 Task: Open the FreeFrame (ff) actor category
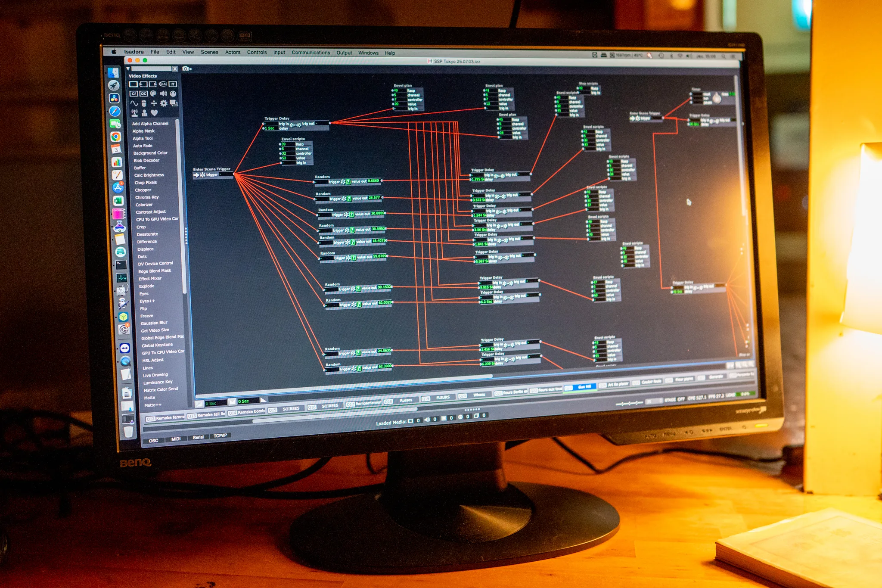coord(173,84)
